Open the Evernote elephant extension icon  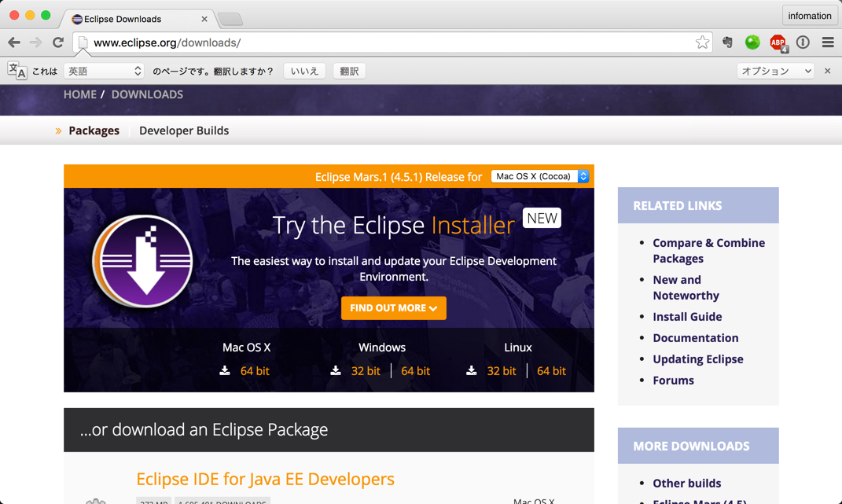pos(728,42)
